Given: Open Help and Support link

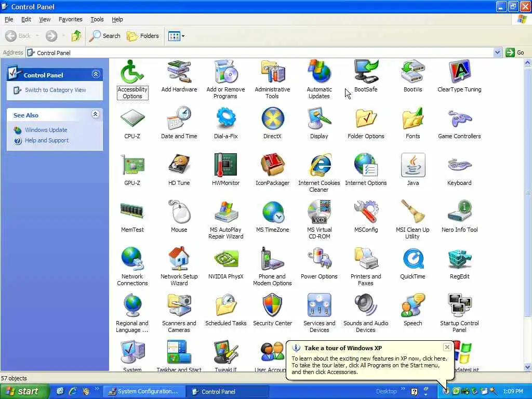Looking at the screenshot, I should click(47, 140).
